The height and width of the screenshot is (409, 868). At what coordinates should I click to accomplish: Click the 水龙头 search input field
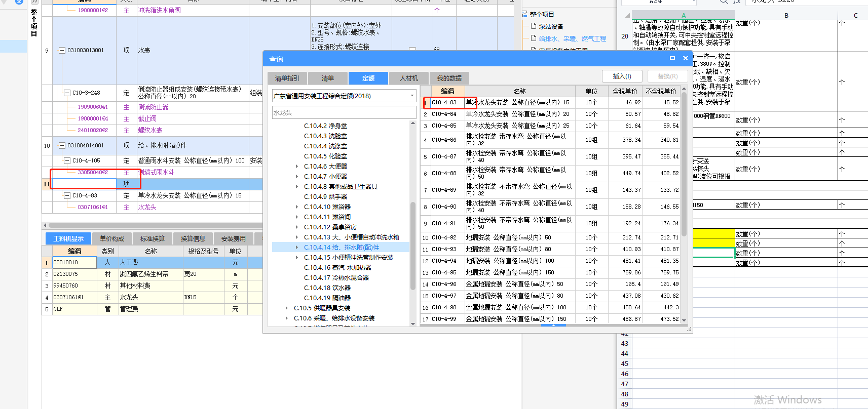pyautogui.click(x=344, y=112)
